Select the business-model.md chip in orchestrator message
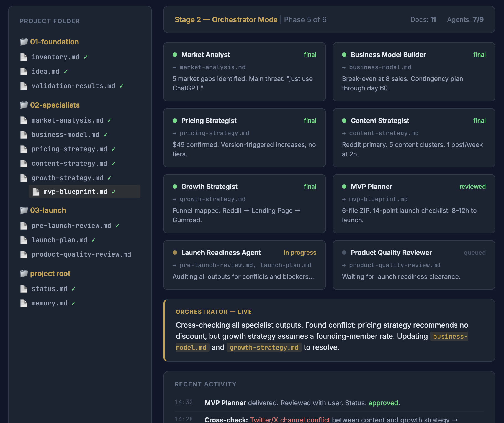The width and height of the screenshot is (504, 423). 449,336
